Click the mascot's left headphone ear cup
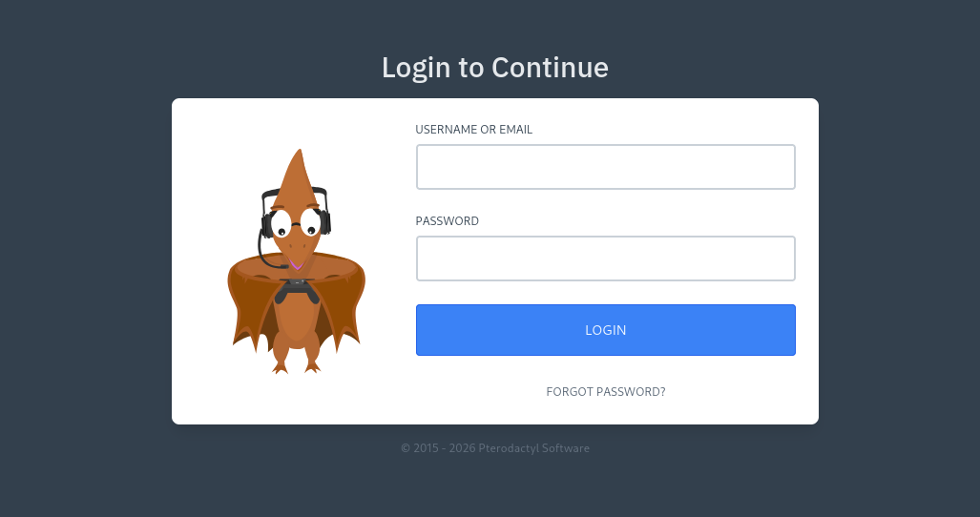 (266, 225)
